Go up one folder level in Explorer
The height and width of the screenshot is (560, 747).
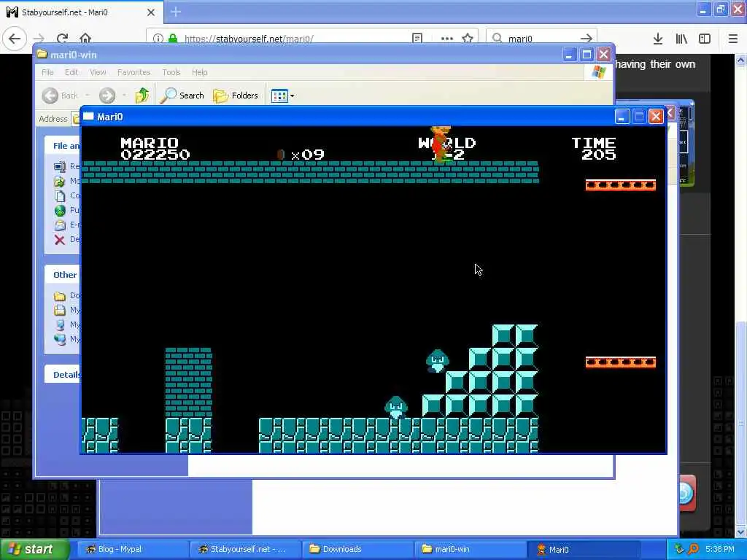[x=142, y=96]
